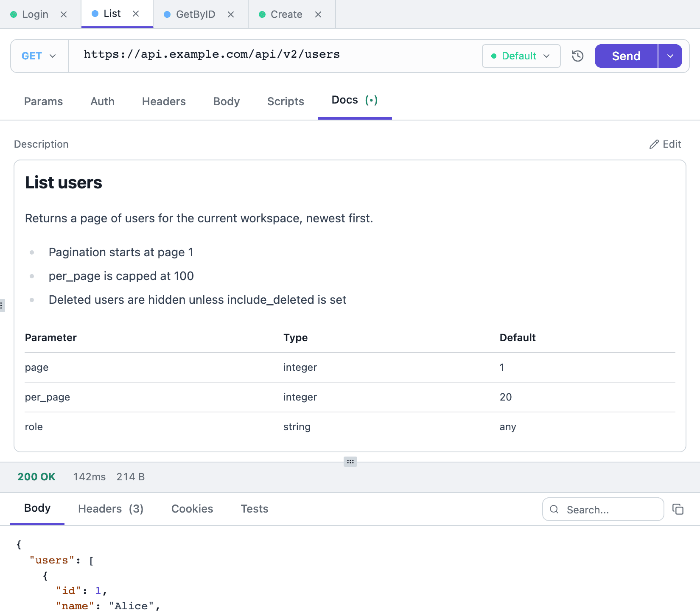This screenshot has height=611, width=700.
Task: Open the Params tab
Action: click(x=43, y=101)
